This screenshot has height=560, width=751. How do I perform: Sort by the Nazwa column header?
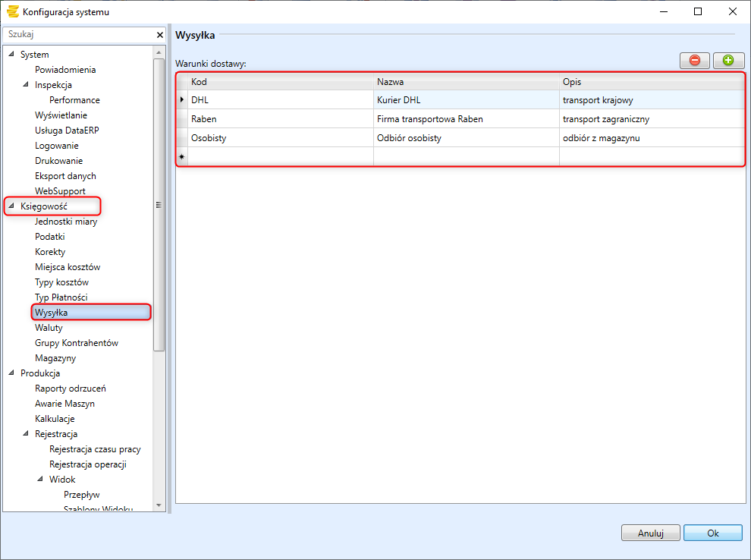[390, 81]
